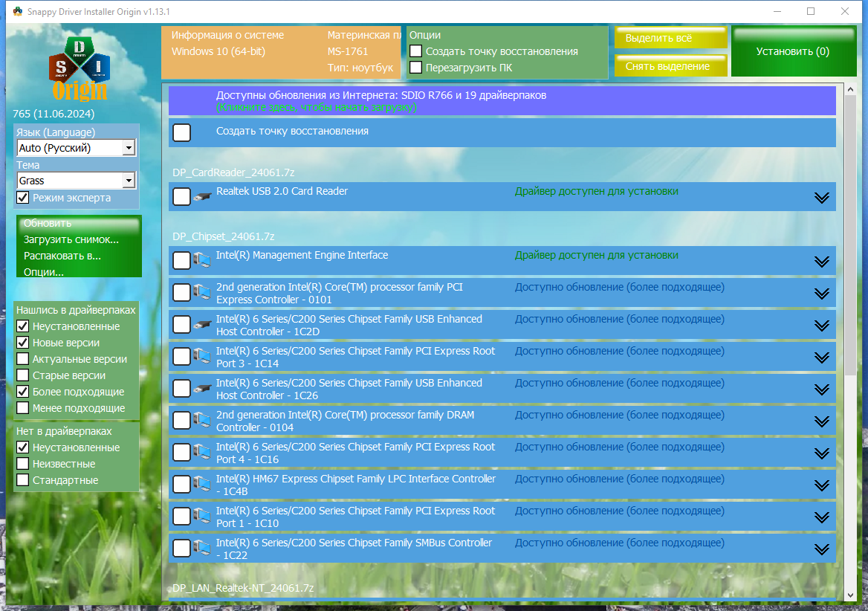Enable the 'Старые версии' filter
The height and width of the screenshot is (611, 868).
(23, 375)
